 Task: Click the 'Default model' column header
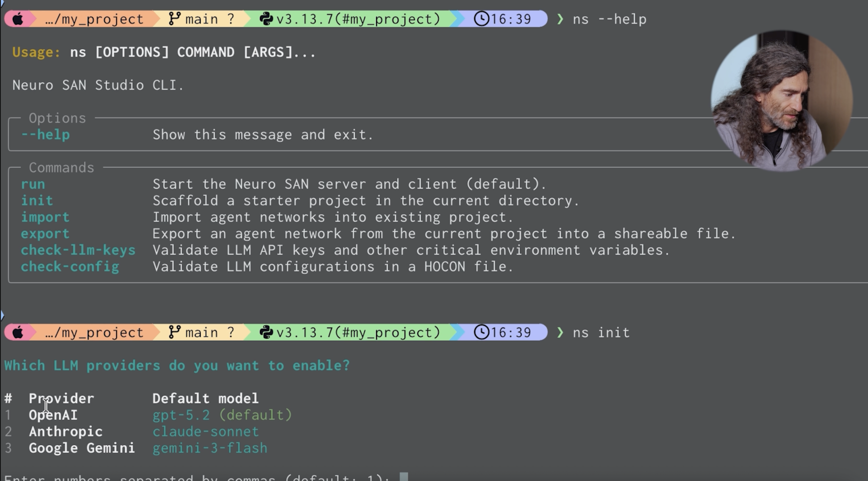tap(206, 399)
